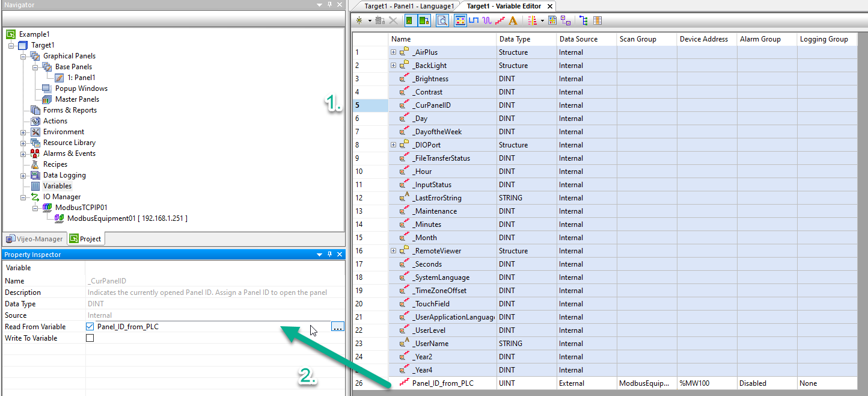Click the ellipsis browse button for Read From Variable

337,327
